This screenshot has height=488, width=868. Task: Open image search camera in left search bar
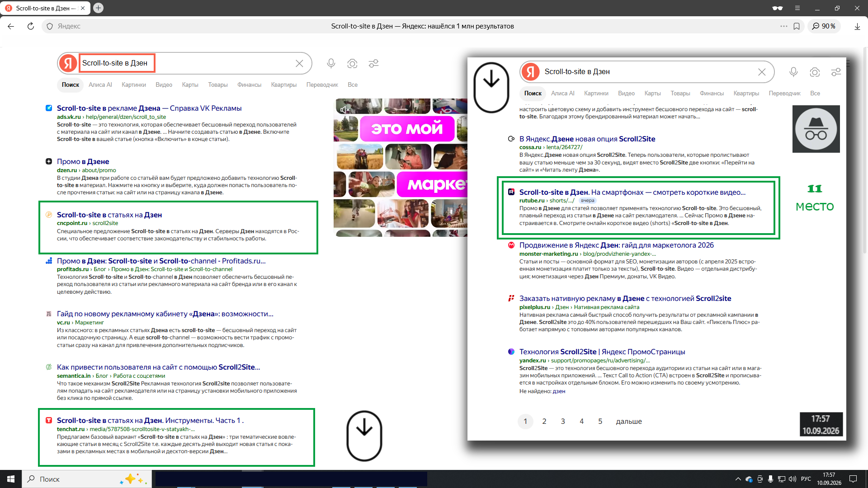(352, 63)
